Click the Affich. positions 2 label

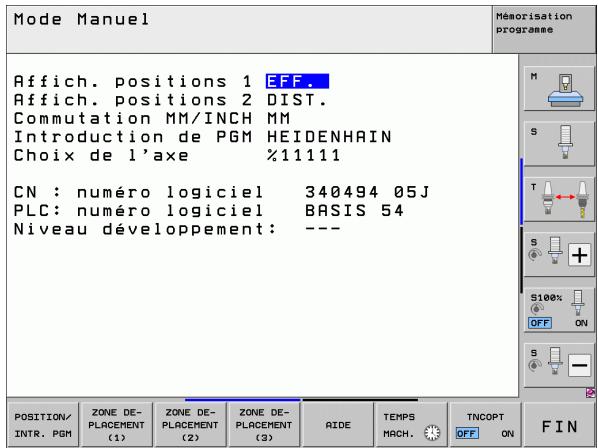[133, 100]
